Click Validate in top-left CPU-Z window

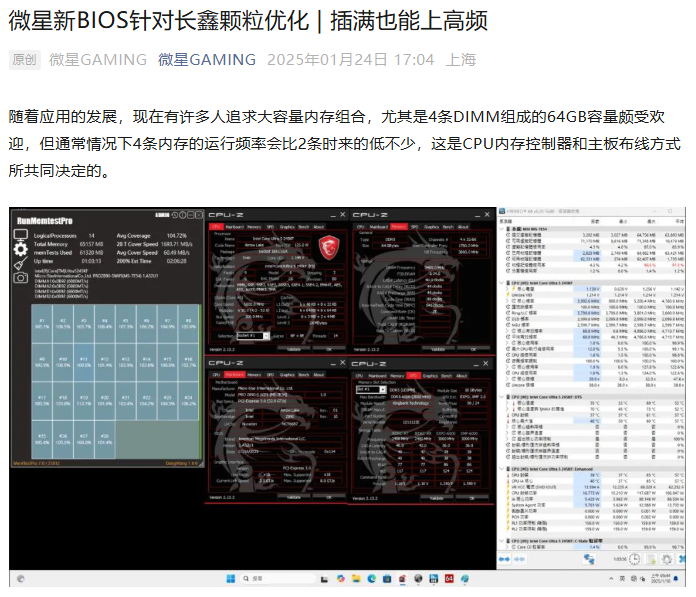(x=294, y=349)
